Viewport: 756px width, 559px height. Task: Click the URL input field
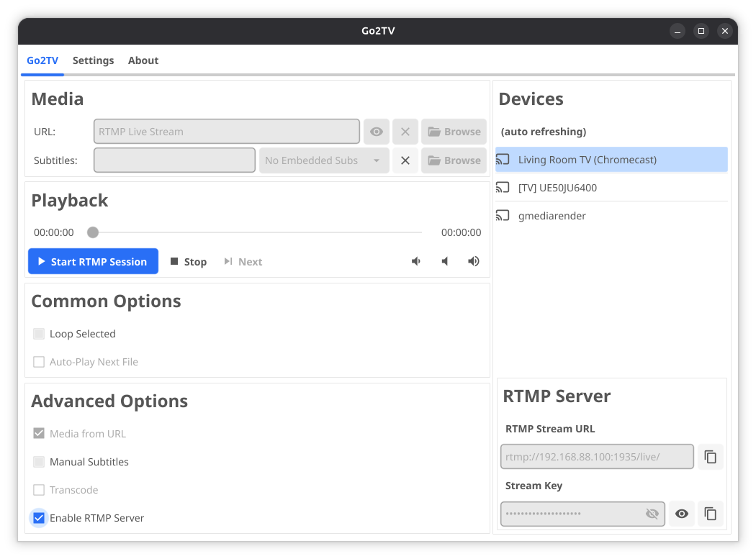[x=227, y=132]
